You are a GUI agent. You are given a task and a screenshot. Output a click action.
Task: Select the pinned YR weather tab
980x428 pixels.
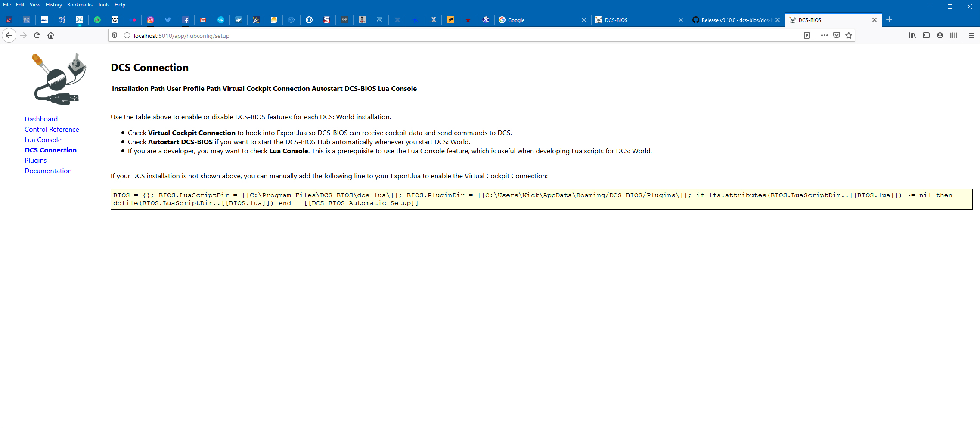click(x=221, y=20)
